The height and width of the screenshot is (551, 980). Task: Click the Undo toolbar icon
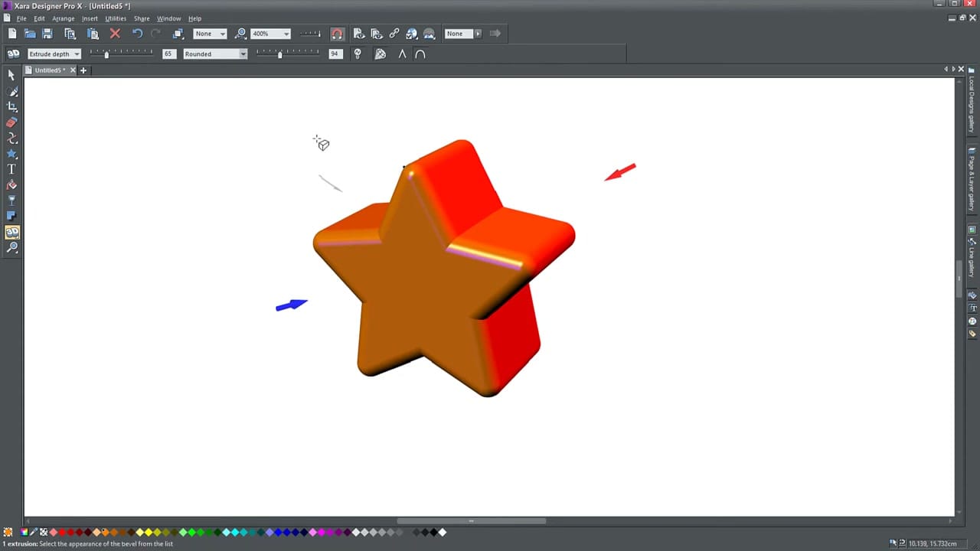coord(137,33)
